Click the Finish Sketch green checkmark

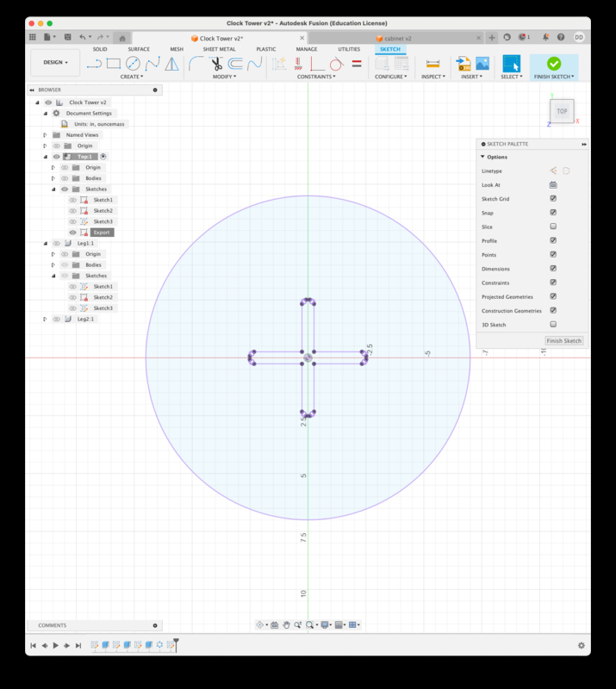pyautogui.click(x=554, y=64)
